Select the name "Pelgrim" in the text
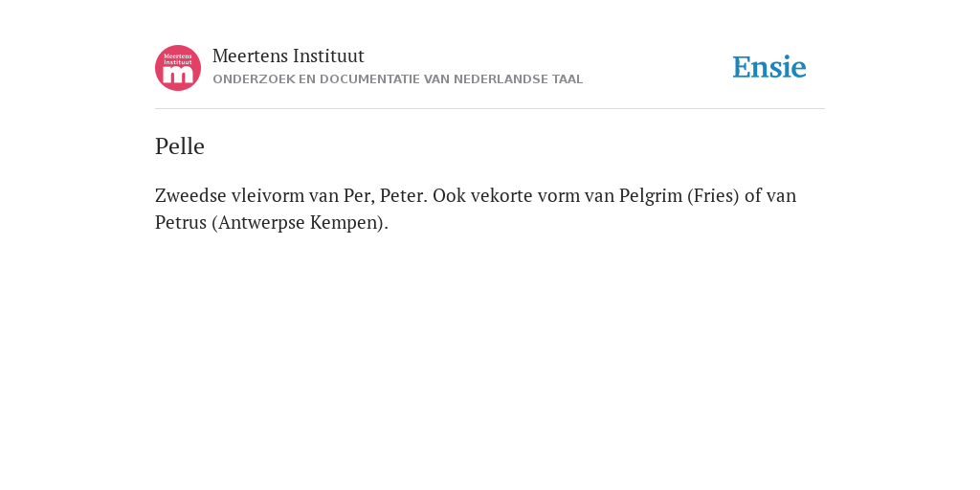The height and width of the screenshot is (490, 980). point(651,196)
